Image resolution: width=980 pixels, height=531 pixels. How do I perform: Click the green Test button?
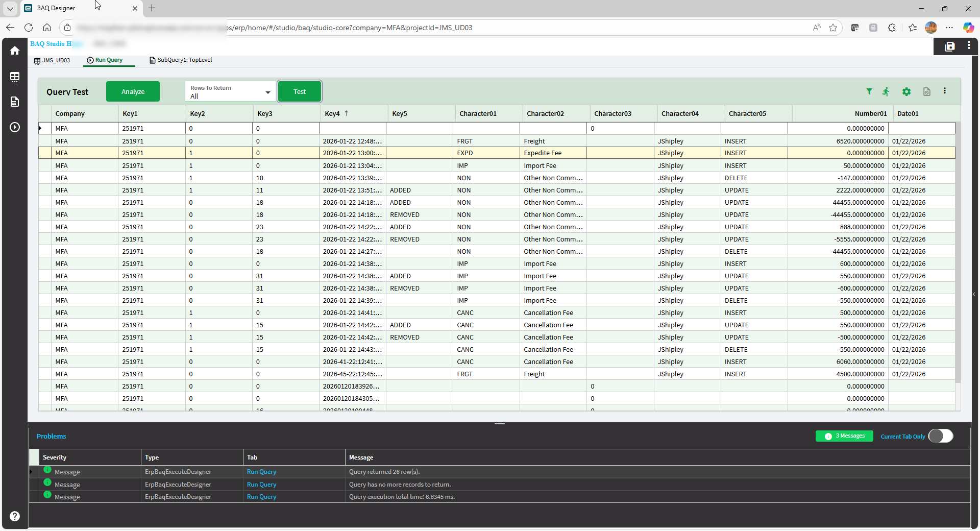coord(300,92)
